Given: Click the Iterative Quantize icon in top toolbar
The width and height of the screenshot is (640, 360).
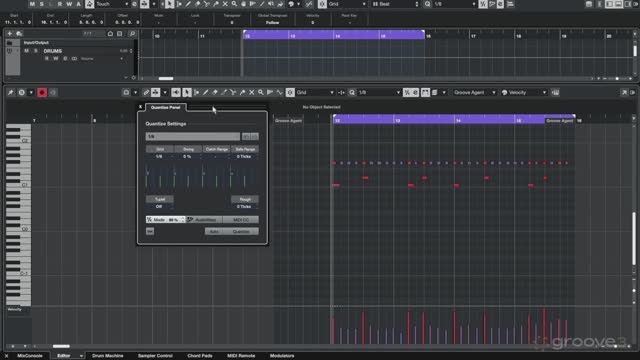Looking at the screenshot, I should click(483, 4).
